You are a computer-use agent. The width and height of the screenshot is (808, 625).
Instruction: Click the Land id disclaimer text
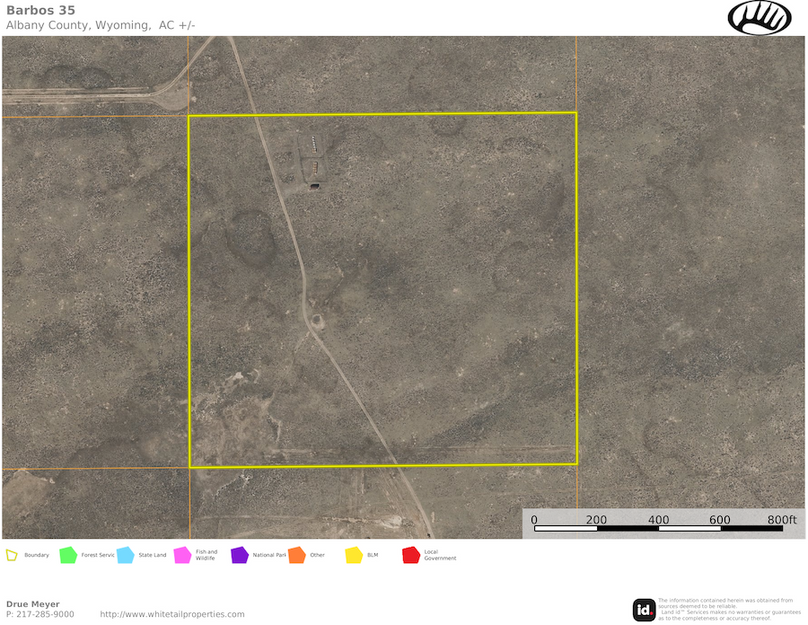(x=728, y=609)
